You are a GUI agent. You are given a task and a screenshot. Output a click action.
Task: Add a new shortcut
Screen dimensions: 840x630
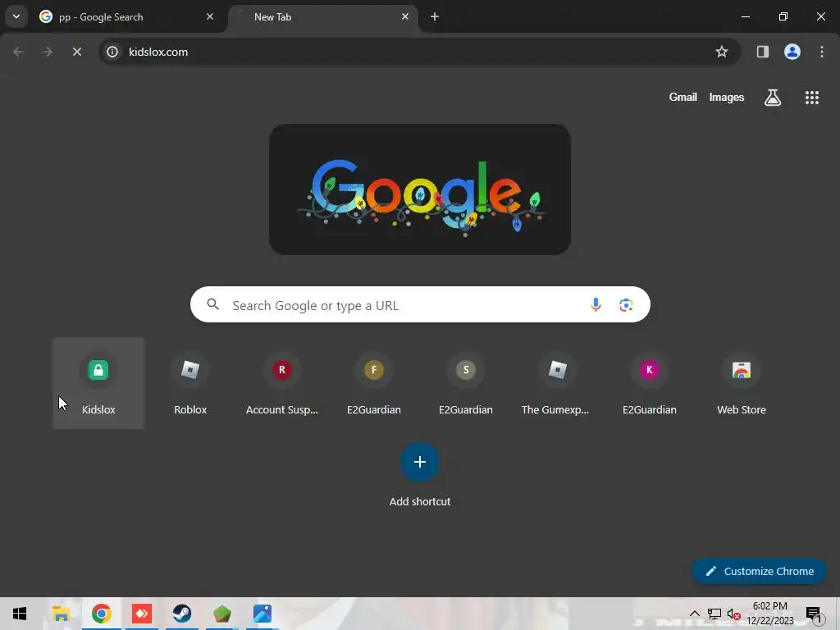click(x=420, y=475)
